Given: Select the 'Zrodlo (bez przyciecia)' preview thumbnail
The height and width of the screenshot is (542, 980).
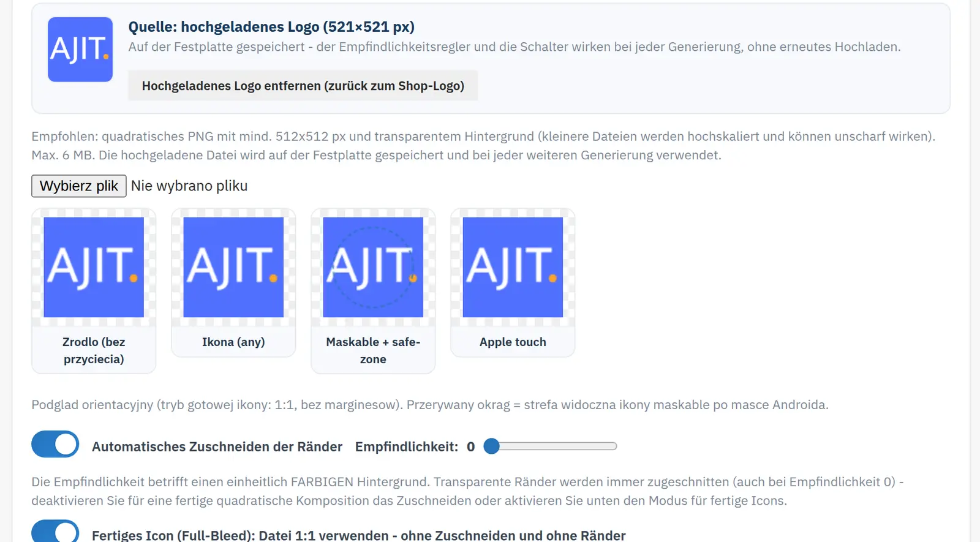Looking at the screenshot, I should click(94, 268).
